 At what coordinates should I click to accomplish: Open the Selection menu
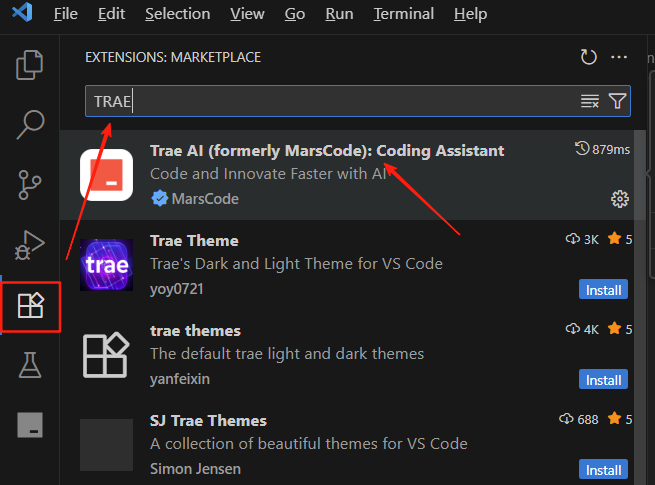tap(178, 14)
